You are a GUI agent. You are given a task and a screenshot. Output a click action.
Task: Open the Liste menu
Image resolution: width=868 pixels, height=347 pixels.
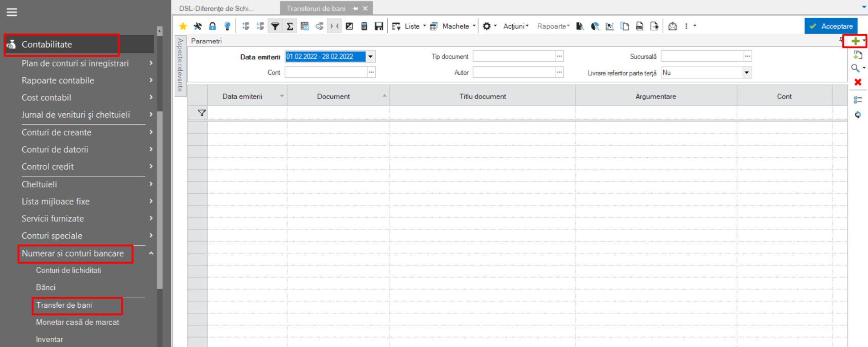coord(409,26)
